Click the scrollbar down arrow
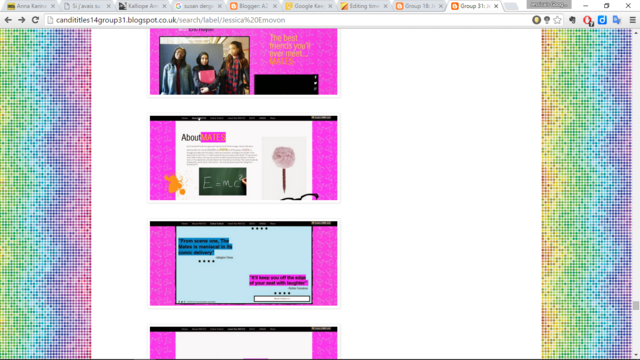This screenshot has height=360, width=640. [636, 355]
